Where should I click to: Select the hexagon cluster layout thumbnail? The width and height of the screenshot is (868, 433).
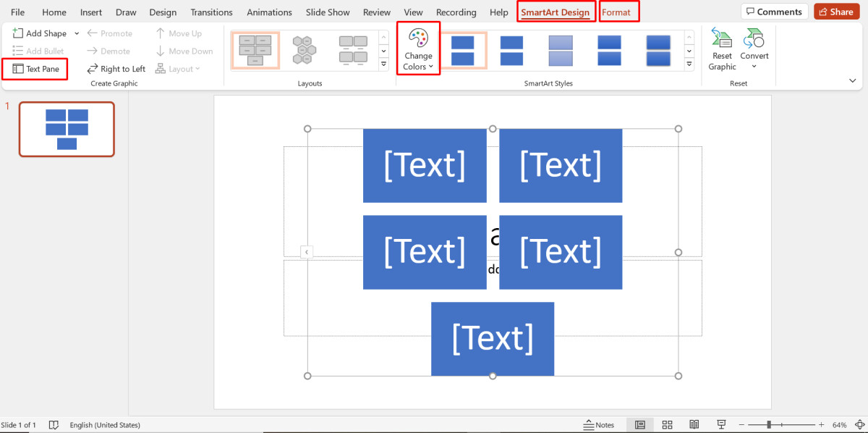(304, 51)
